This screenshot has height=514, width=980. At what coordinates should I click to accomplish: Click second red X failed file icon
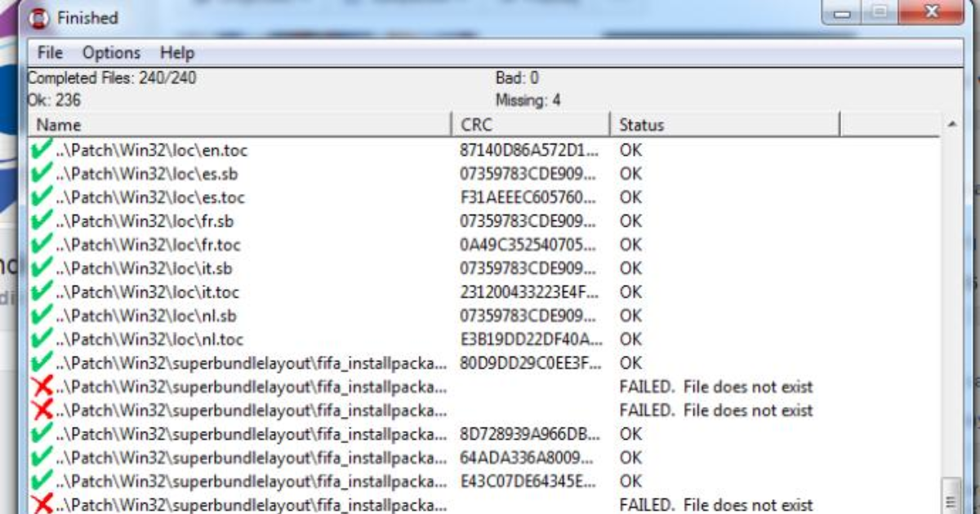coord(41,410)
